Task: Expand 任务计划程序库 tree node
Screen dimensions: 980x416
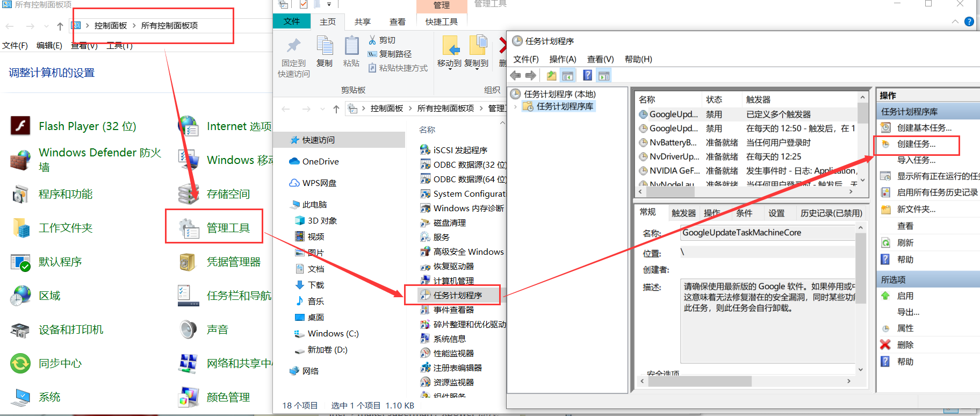Action: [x=516, y=106]
